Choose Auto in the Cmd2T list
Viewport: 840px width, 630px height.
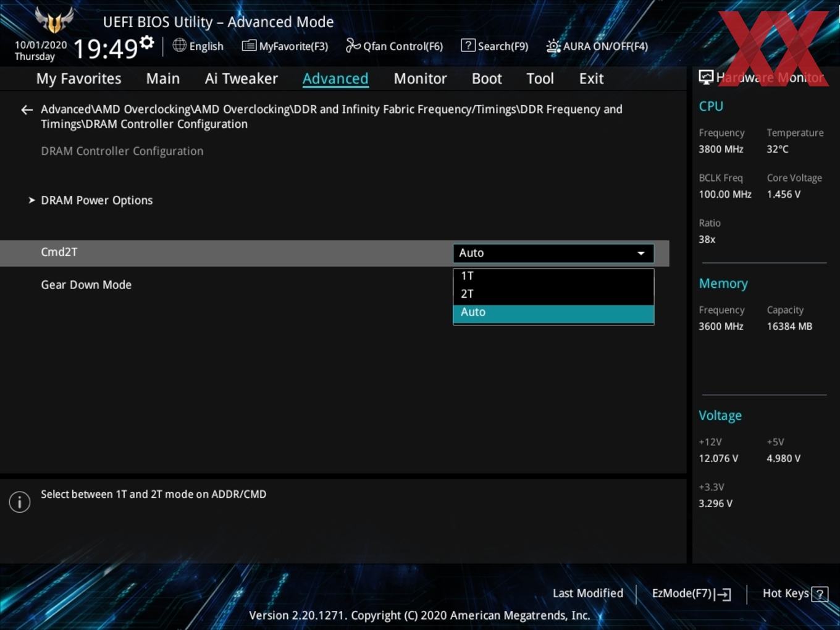[x=553, y=313]
